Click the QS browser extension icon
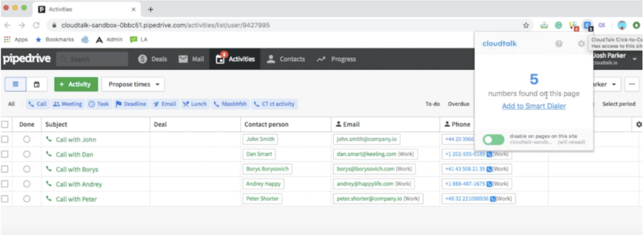 602,26
